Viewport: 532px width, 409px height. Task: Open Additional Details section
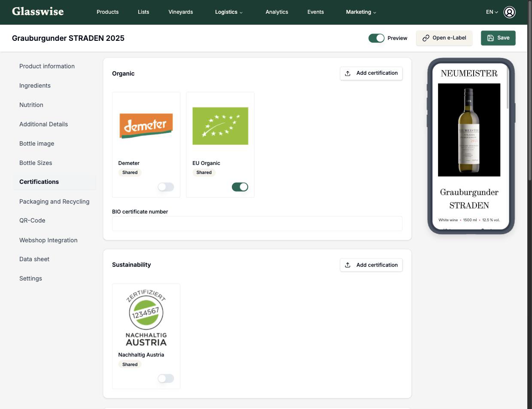pyautogui.click(x=43, y=124)
